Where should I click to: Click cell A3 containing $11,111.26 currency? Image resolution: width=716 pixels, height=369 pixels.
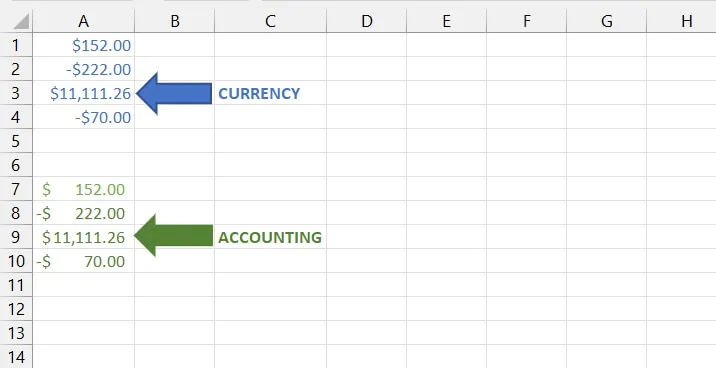click(84, 93)
